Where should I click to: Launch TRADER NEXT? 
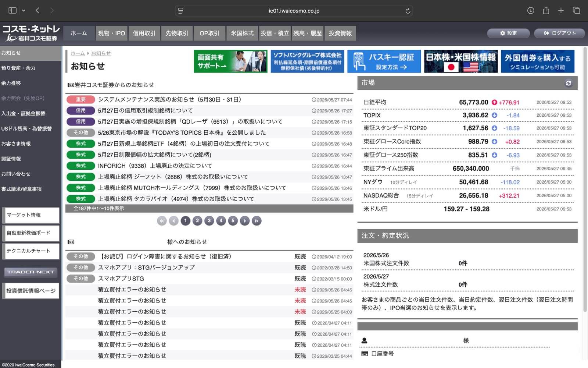click(x=31, y=272)
